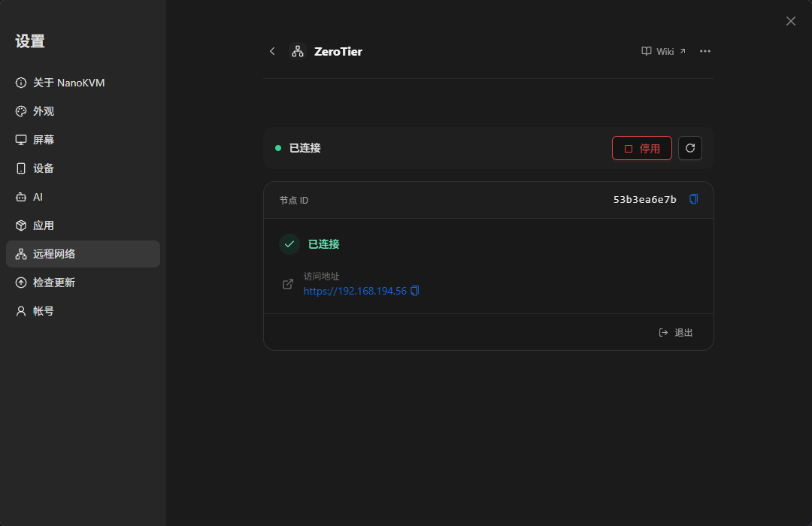
Task: Open the 外观 appearance settings
Action: (x=83, y=111)
